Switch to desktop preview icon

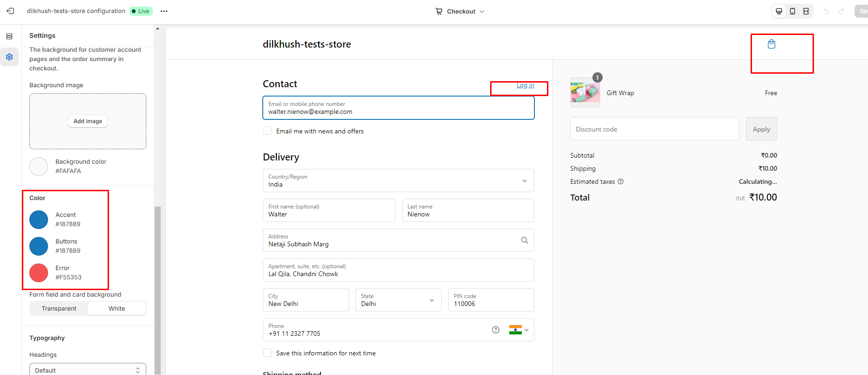(779, 11)
